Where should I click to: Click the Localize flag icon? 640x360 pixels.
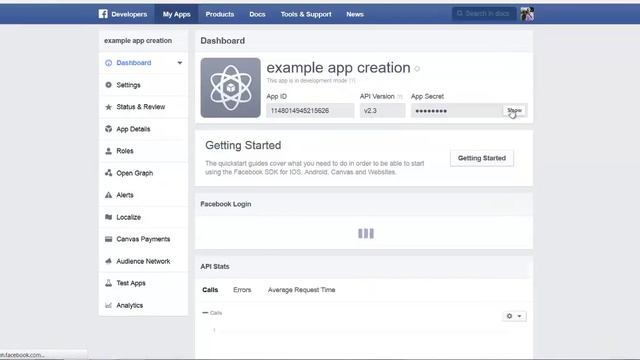point(108,217)
